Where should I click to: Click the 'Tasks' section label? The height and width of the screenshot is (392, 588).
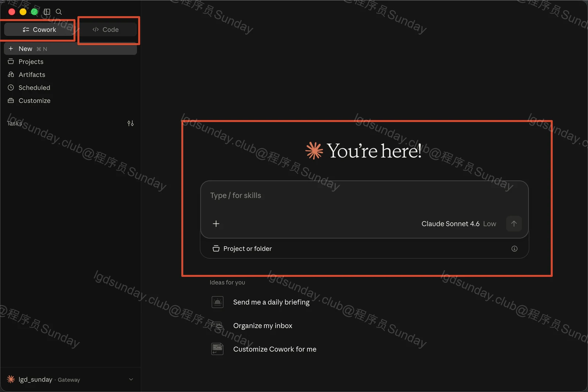click(x=14, y=123)
